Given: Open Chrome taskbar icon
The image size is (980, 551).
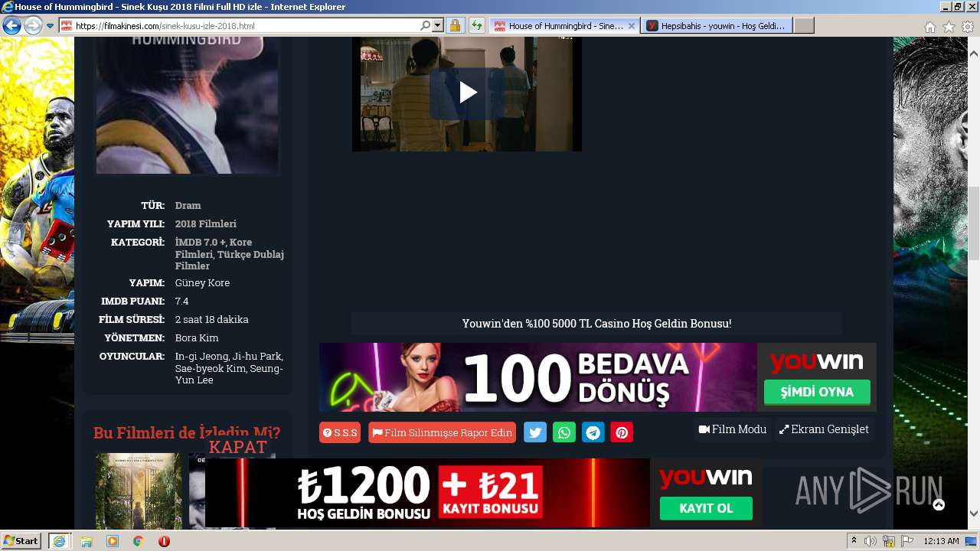Looking at the screenshot, I should click(x=139, y=541).
